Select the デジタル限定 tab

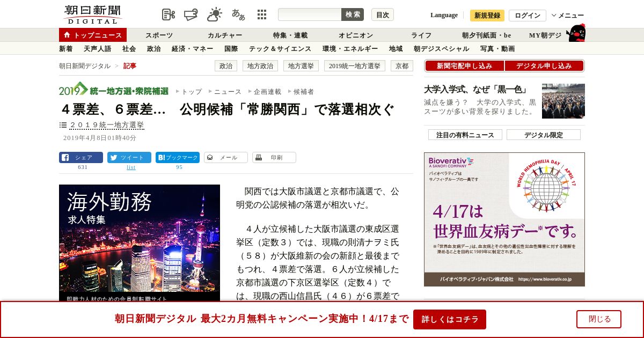[x=544, y=135]
